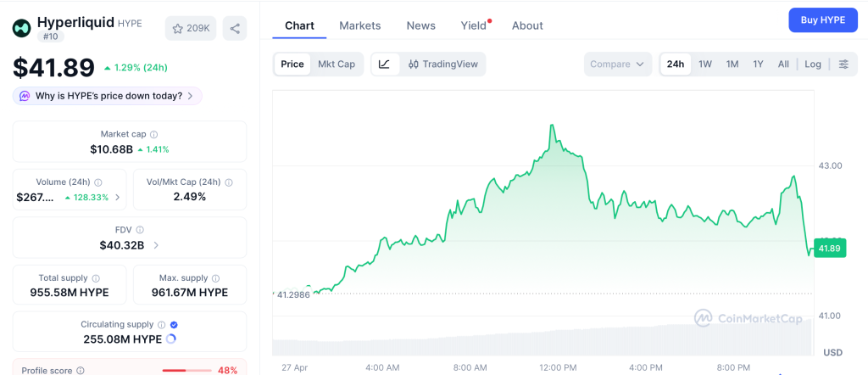Switch chart to Mkt Cap view

[337, 64]
